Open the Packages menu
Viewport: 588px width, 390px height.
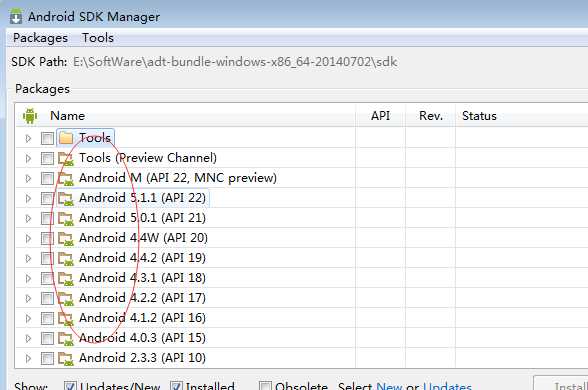40,38
